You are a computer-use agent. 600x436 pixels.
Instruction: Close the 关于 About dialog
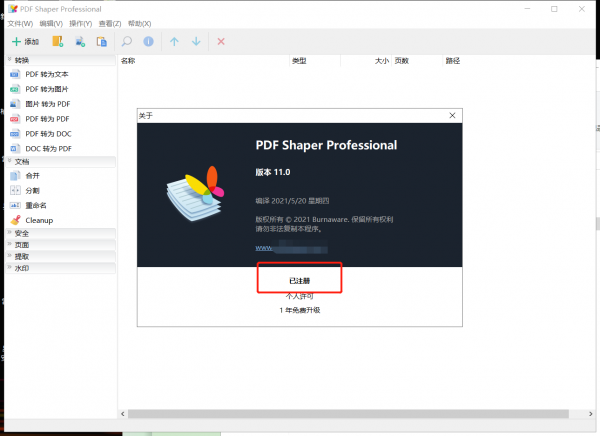pyautogui.click(x=452, y=116)
